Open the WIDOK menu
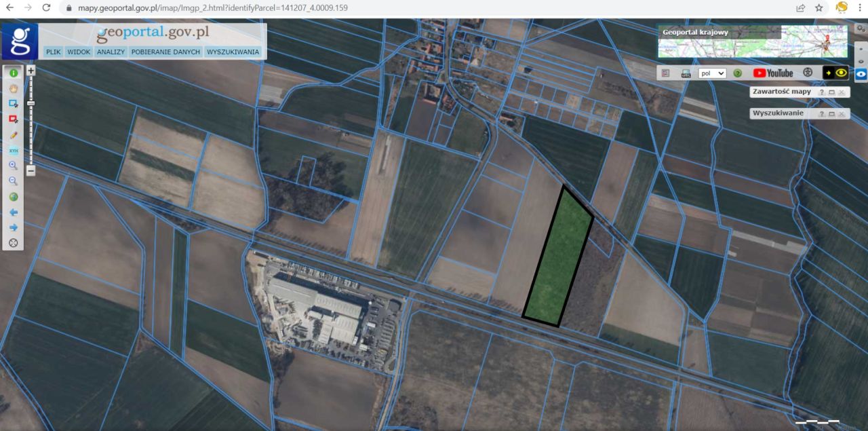Screen dimensions: 868x431 coord(79,52)
